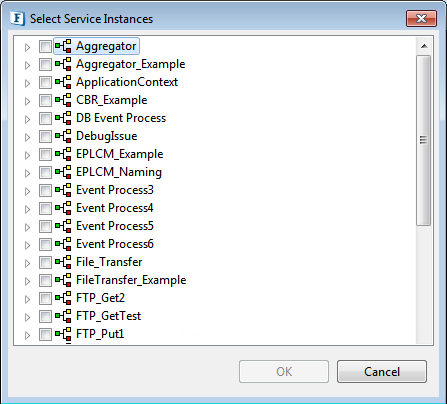Enable the DB Event Process checkbox
Image resolution: width=447 pixels, height=404 pixels.
tap(45, 118)
